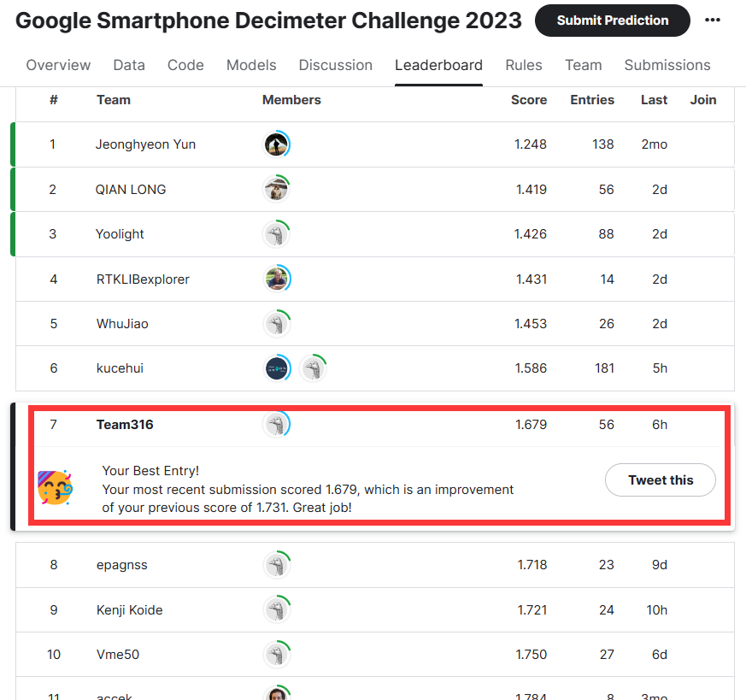Click the Tweet this button

tap(661, 480)
